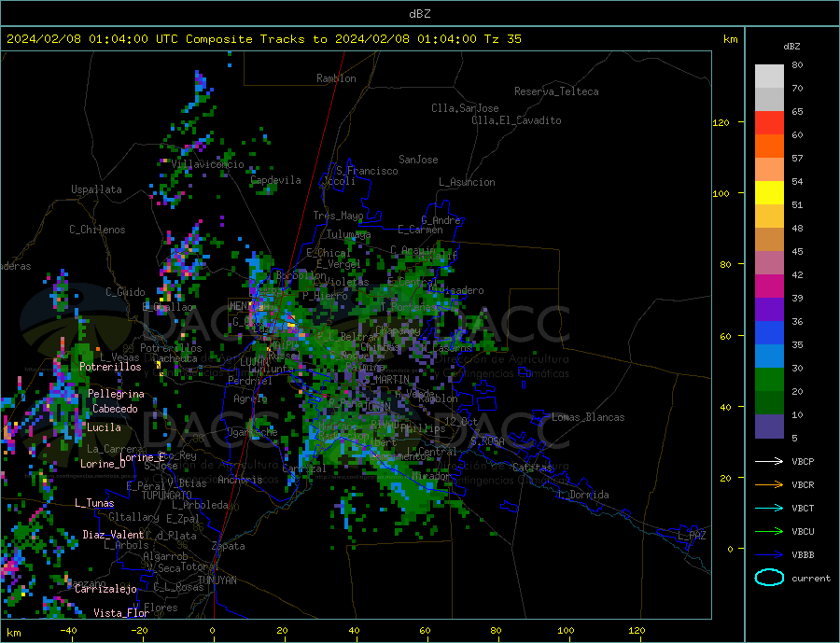Click the C_Chilenos map label

97,230
